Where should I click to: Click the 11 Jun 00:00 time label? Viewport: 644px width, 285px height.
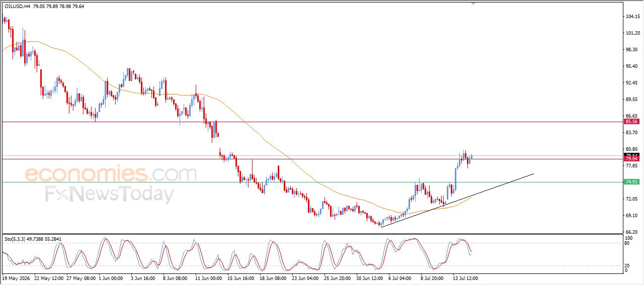coord(209,277)
